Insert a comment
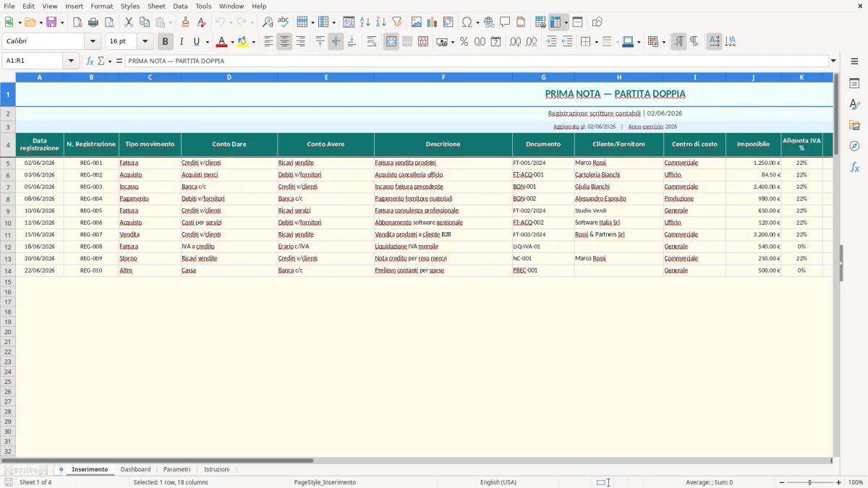Image resolution: width=868 pixels, height=488 pixels. (x=505, y=22)
